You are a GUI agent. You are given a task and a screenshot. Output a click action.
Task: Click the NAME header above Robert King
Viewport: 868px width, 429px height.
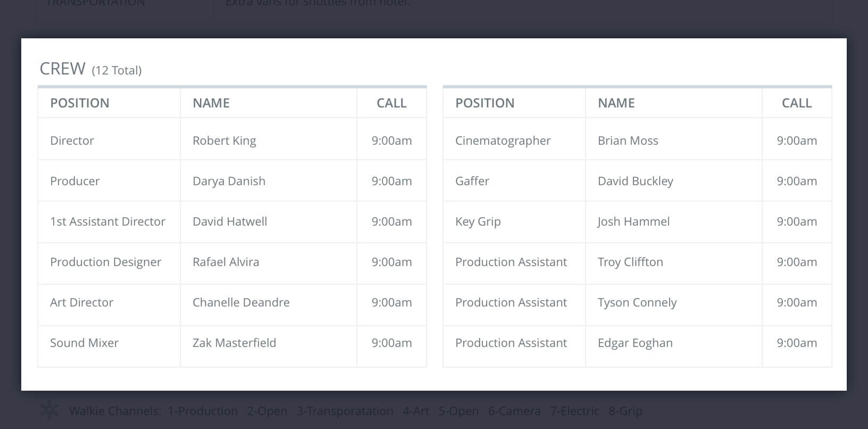[x=211, y=103]
